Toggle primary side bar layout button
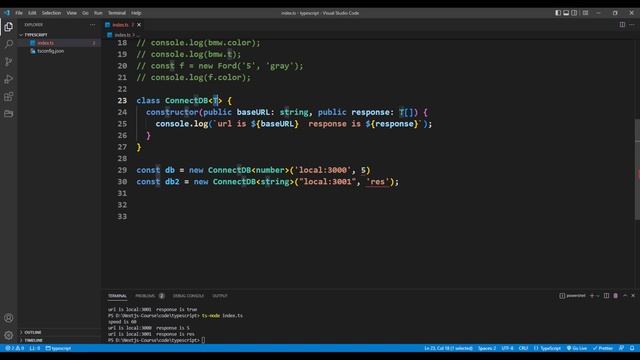This screenshot has width=640, height=360. 558,13
